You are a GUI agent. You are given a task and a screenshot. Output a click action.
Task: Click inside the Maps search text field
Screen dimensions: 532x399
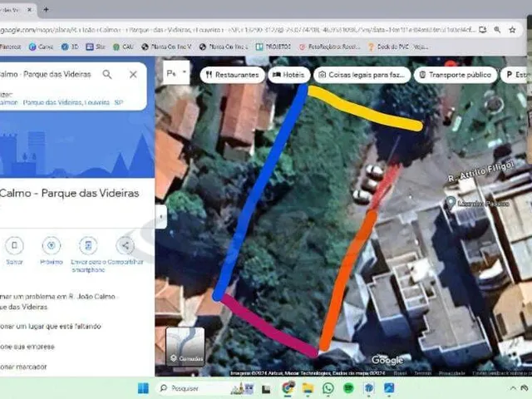coord(47,74)
